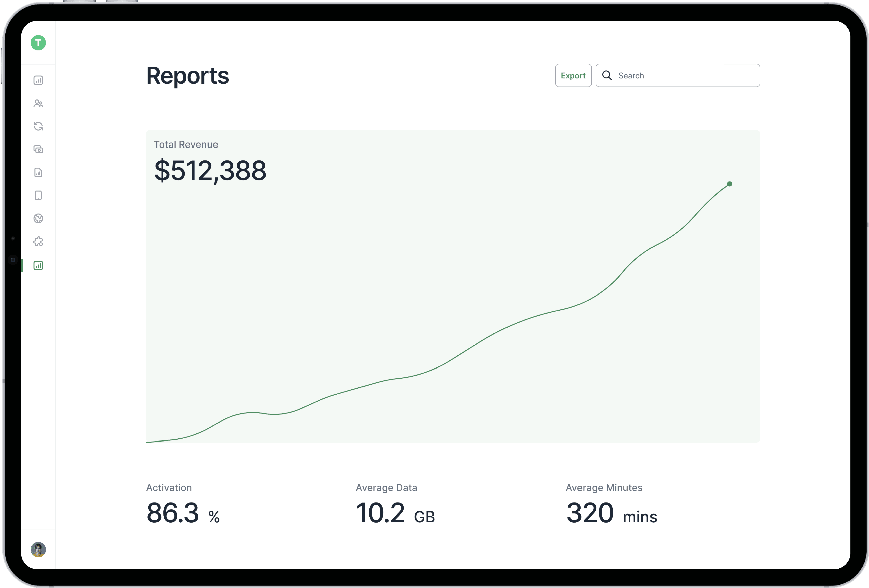Open the users sidebar icon

(x=38, y=103)
